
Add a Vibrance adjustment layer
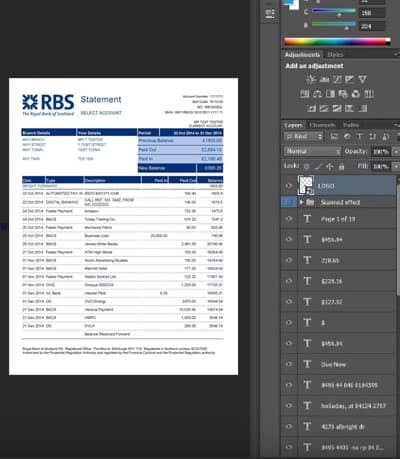point(362,79)
